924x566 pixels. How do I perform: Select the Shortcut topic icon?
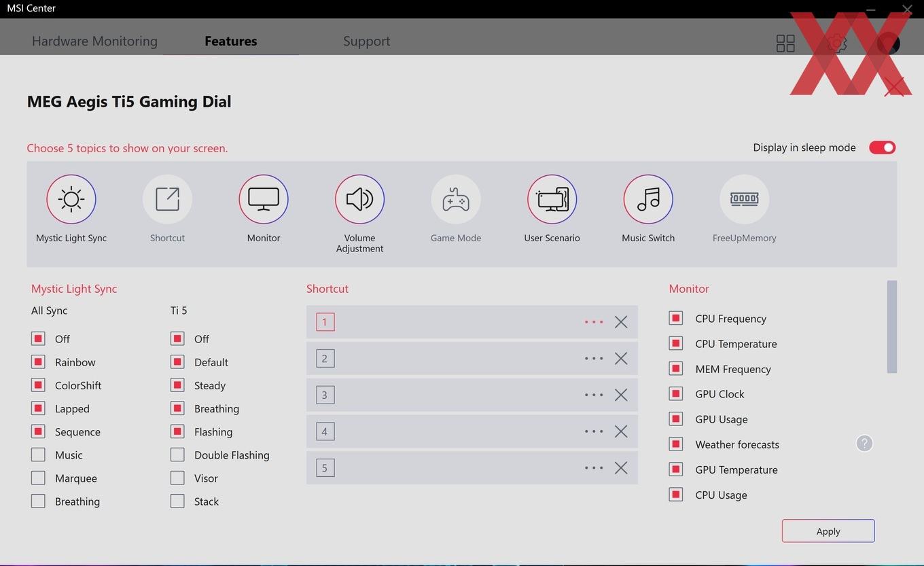pyautogui.click(x=167, y=199)
